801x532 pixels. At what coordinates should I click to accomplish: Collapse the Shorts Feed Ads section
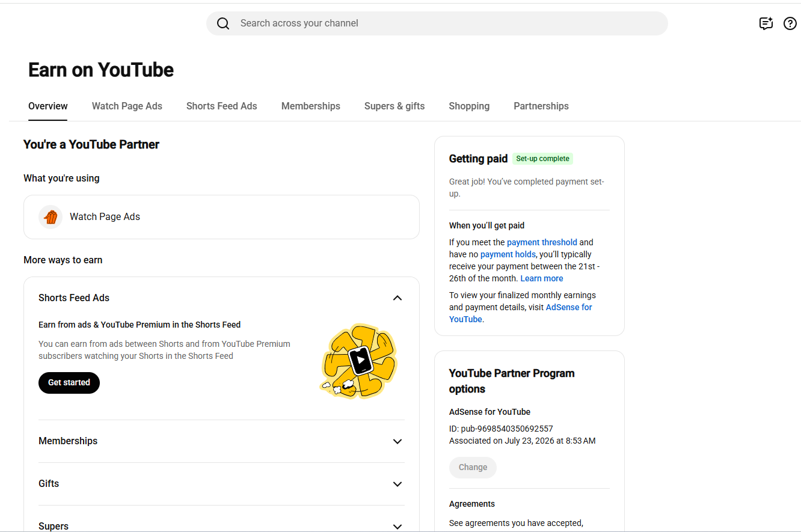(x=397, y=298)
